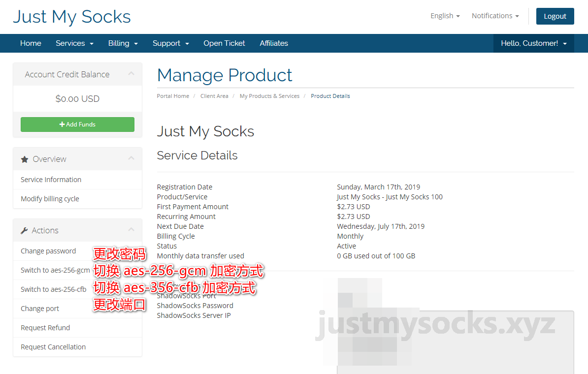The width and height of the screenshot is (588, 374).
Task: Select Just My Socks 100 product name
Action: [x=390, y=197]
